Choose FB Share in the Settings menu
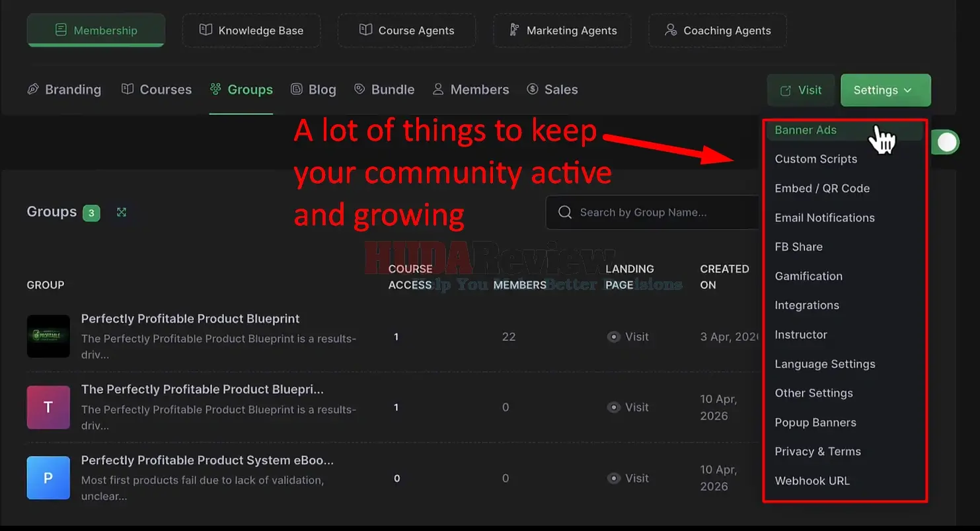The image size is (980, 531). click(799, 247)
